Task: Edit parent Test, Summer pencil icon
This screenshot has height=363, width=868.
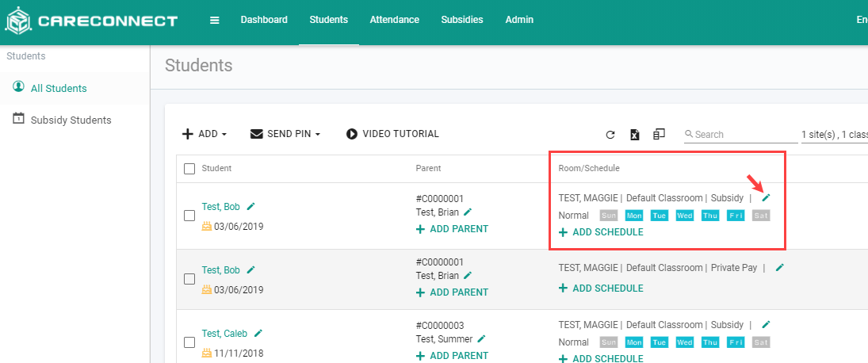Action: point(481,338)
